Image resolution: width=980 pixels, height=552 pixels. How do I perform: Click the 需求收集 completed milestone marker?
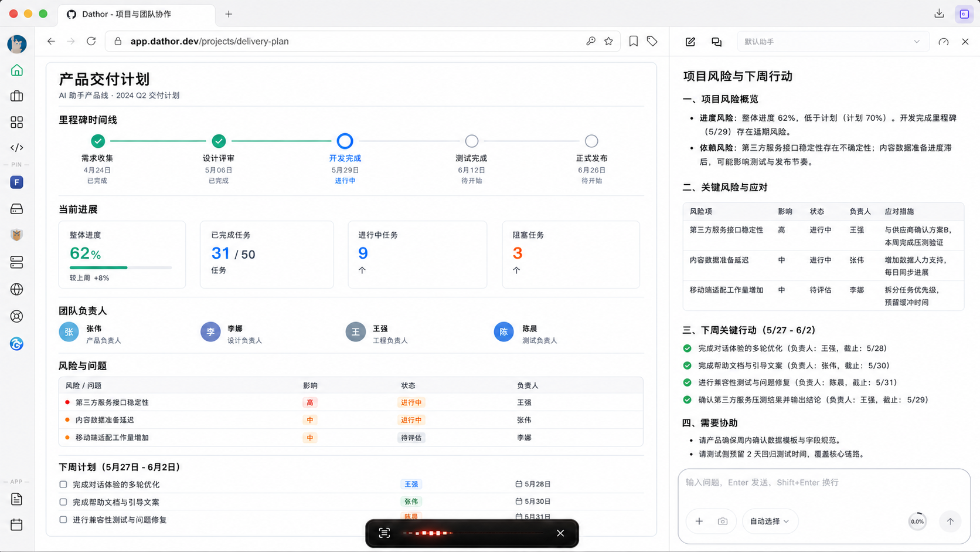pos(98,141)
